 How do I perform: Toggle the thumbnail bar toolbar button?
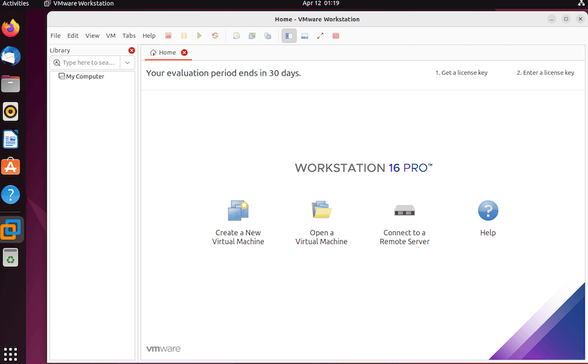(x=305, y=36)
